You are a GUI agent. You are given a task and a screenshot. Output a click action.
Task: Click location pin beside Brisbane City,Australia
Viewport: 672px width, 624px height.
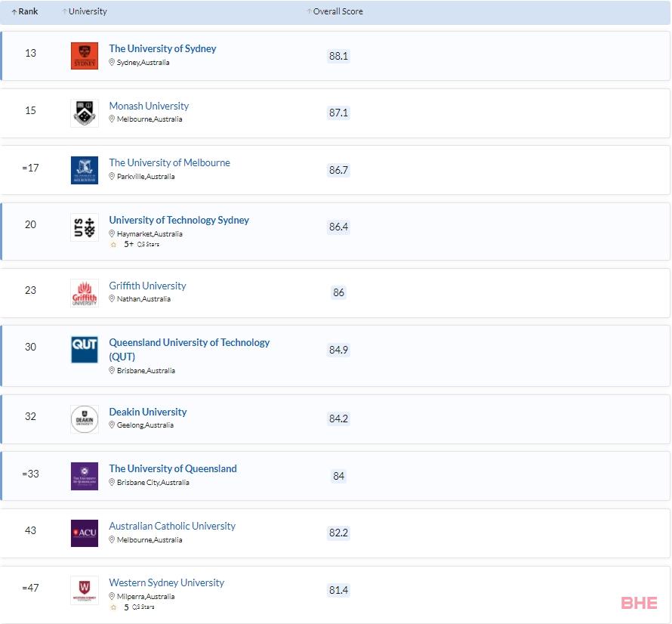click(x=112, y=482)
